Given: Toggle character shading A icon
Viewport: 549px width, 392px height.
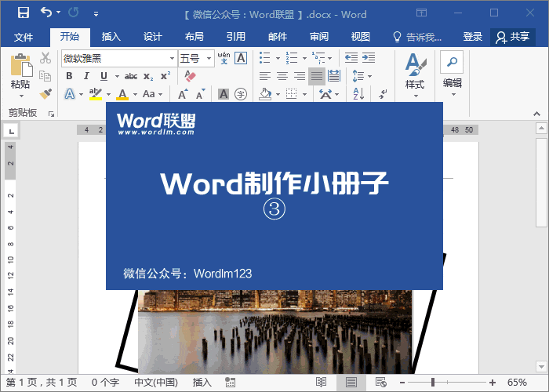Looking at the screenshot, I should pyautogui.click(x=224, y=94).
